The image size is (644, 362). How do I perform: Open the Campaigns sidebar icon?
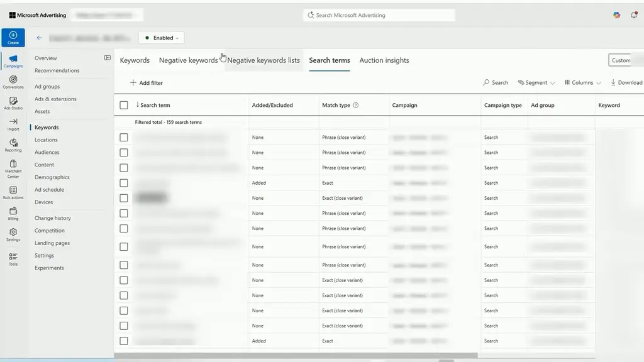[13, 61]
